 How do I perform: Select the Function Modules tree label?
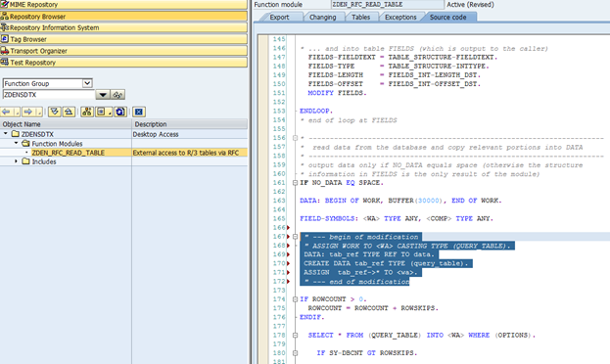click(57, 144)
